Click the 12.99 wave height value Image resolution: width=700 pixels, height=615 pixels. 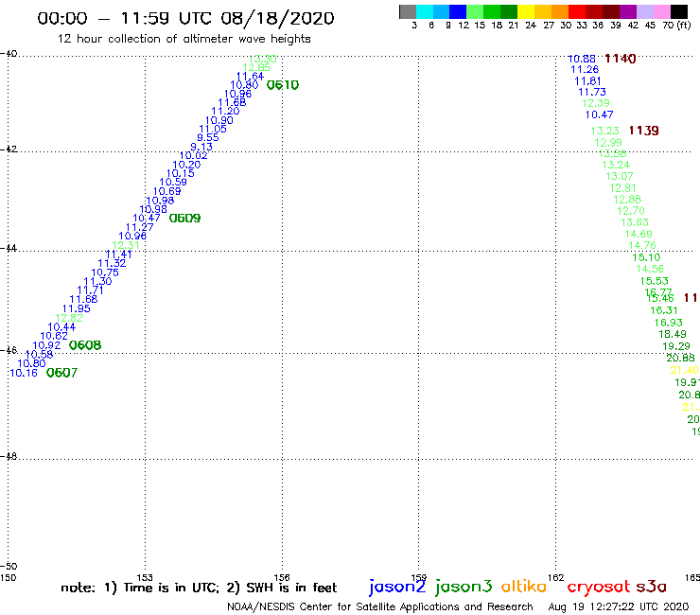608,143
